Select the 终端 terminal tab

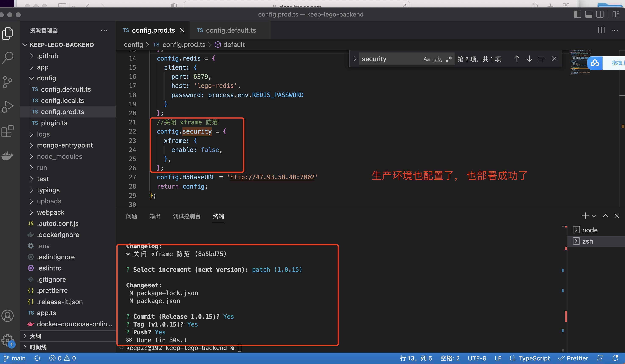coord(218,216)
